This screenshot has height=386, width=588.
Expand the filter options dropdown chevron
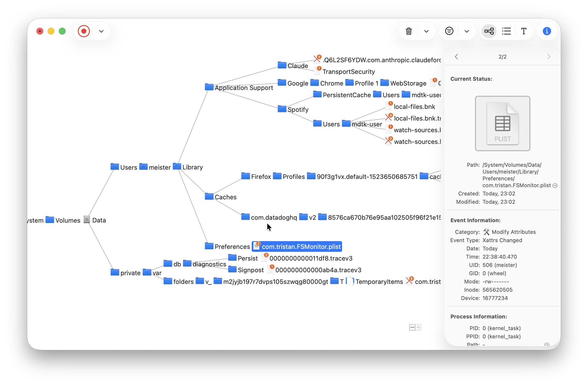[x=467, y=31]
